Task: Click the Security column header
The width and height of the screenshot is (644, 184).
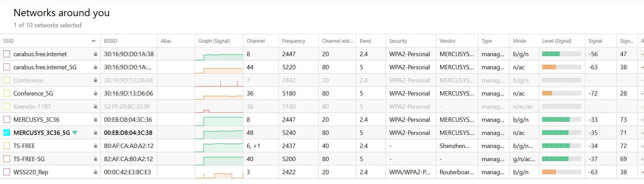Action: tap(398, 41)
